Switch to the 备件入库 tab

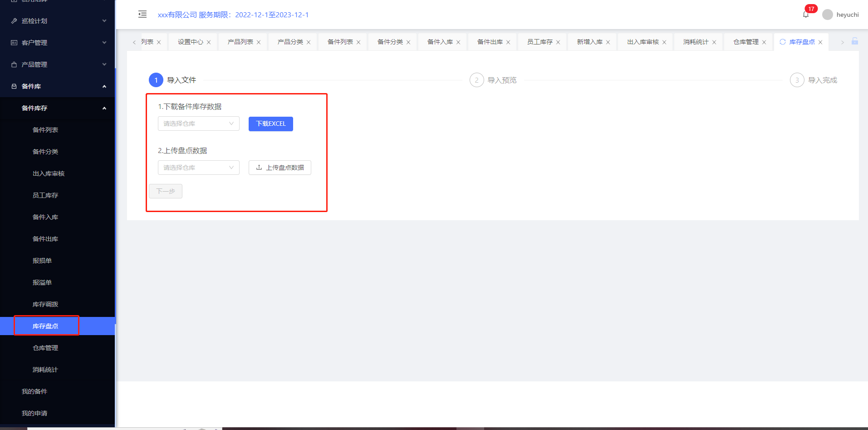pyautogui.click(x=440, y=42)
